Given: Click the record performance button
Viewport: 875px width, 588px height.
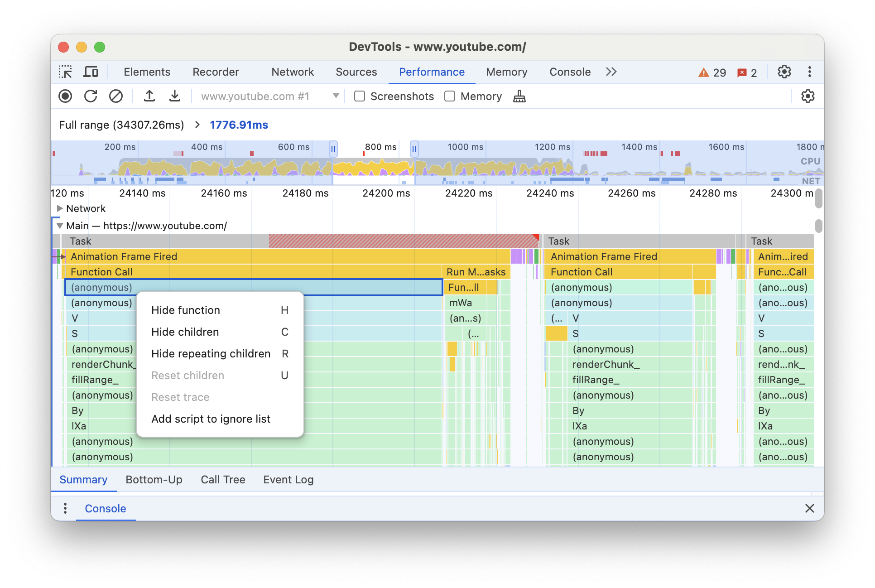Looking at the screenshot, I should point(66,96).
